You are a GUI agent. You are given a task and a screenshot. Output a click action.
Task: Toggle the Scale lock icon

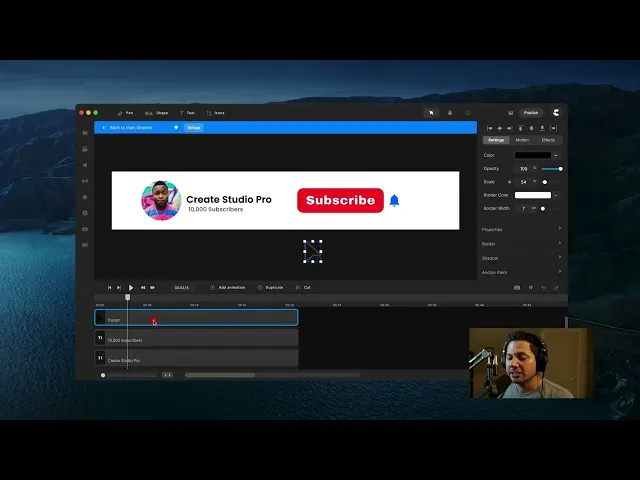tap(509, 182)
